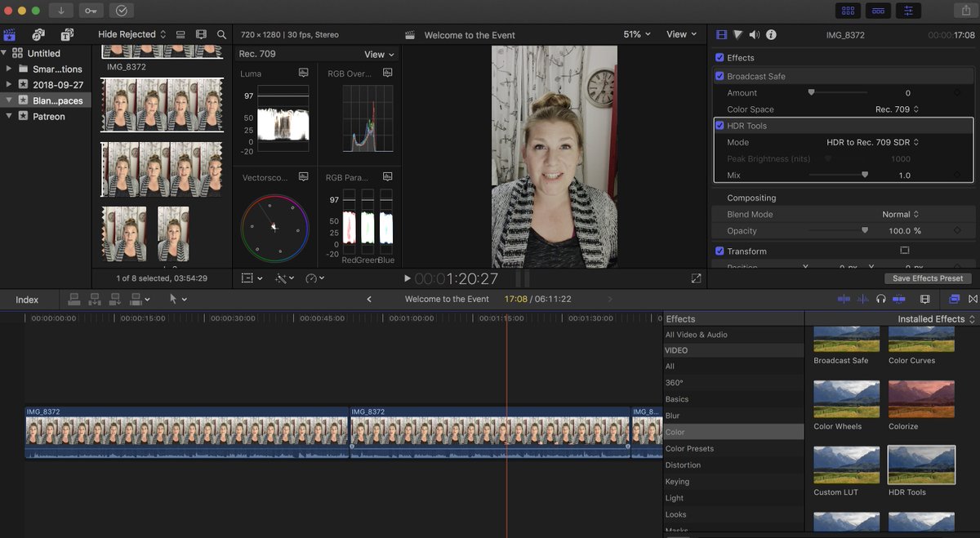Open the Hide Rejected filter dropdown

(x=132, y=34)
